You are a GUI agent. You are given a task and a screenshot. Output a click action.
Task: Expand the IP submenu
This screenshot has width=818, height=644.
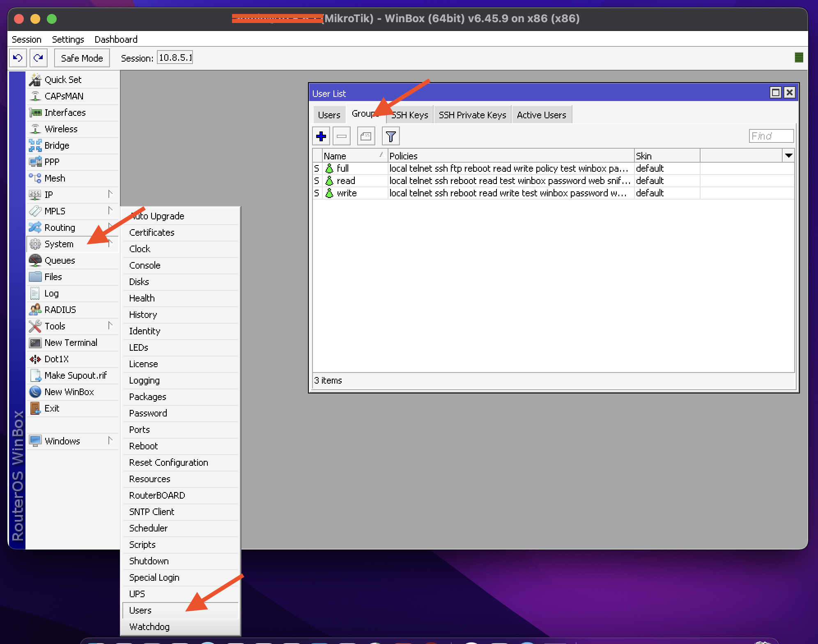click(x=73, y=195)
